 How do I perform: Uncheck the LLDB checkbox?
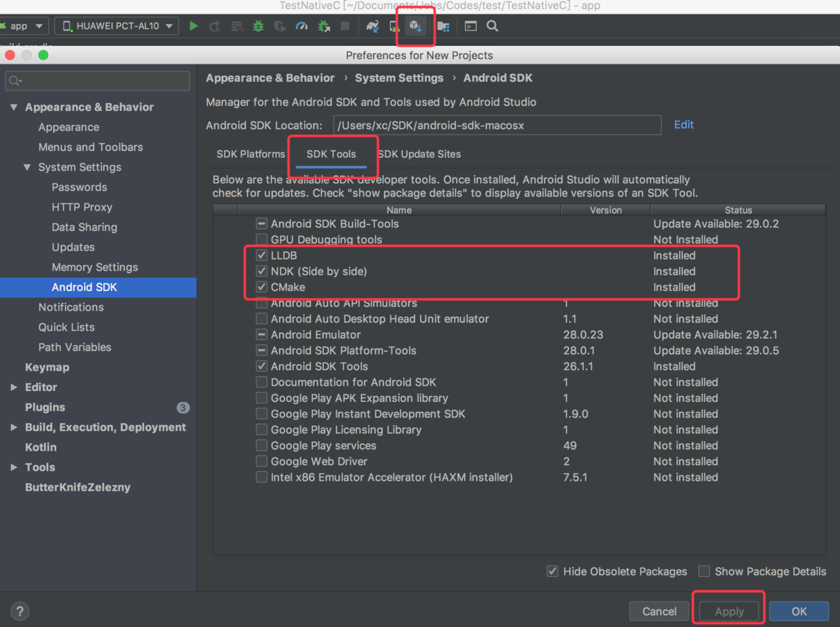tap(261, 256)
